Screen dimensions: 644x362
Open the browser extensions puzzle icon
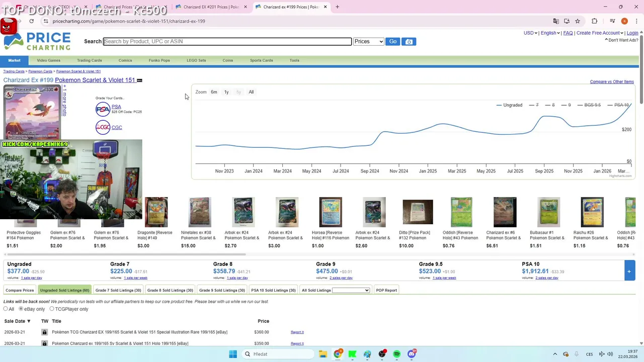[594, 21]
